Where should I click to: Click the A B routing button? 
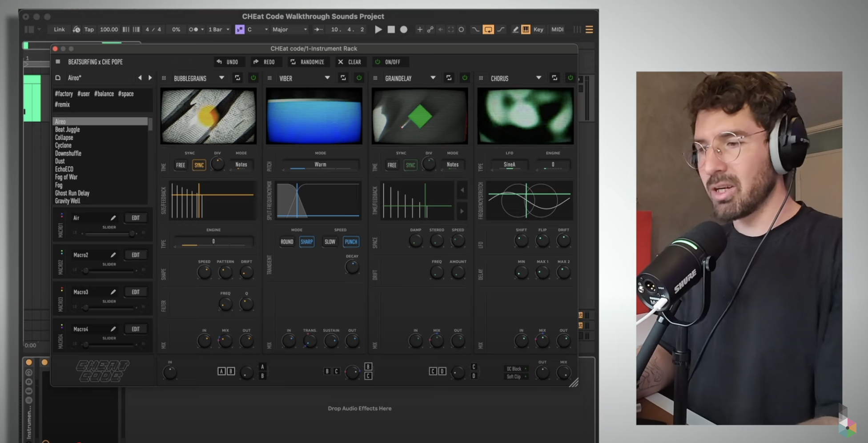[226, 371]
